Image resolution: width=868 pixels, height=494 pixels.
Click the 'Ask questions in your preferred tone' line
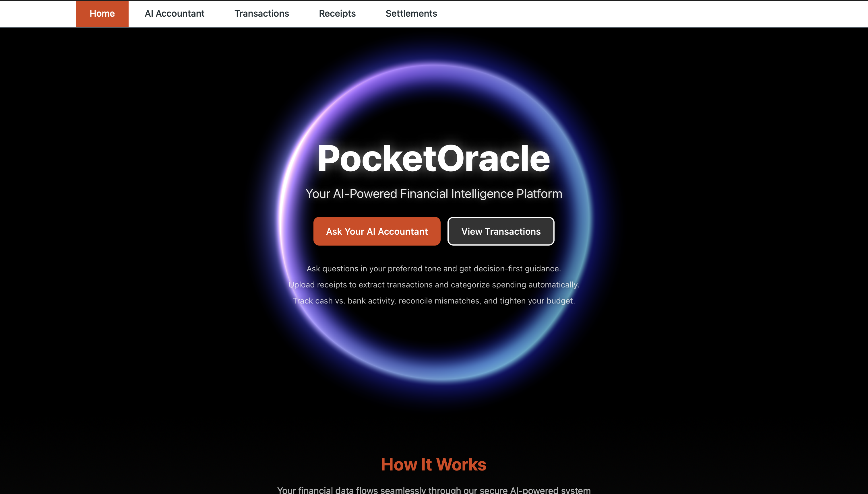pos(433,269)
